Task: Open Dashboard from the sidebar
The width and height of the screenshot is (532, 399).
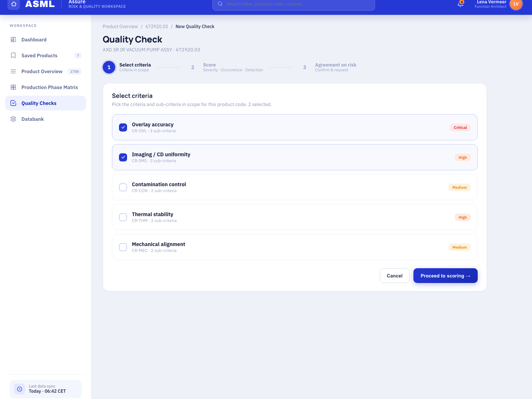Action: (45, 40)
